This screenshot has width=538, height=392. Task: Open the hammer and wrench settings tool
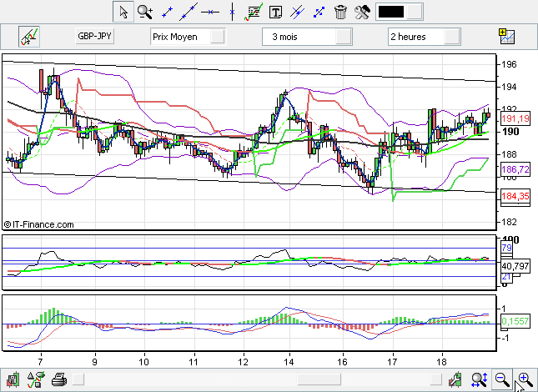(362, 12)
